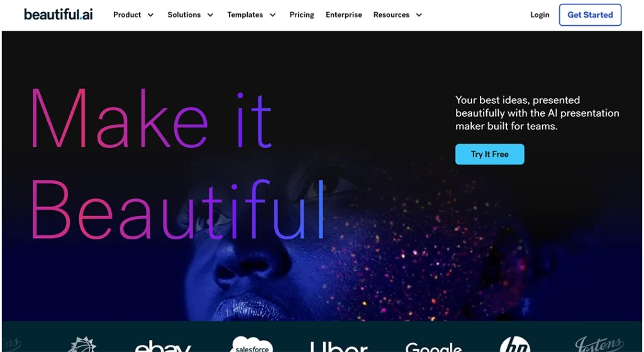
Task: Click the Get Started button
Action: point(590,15)
